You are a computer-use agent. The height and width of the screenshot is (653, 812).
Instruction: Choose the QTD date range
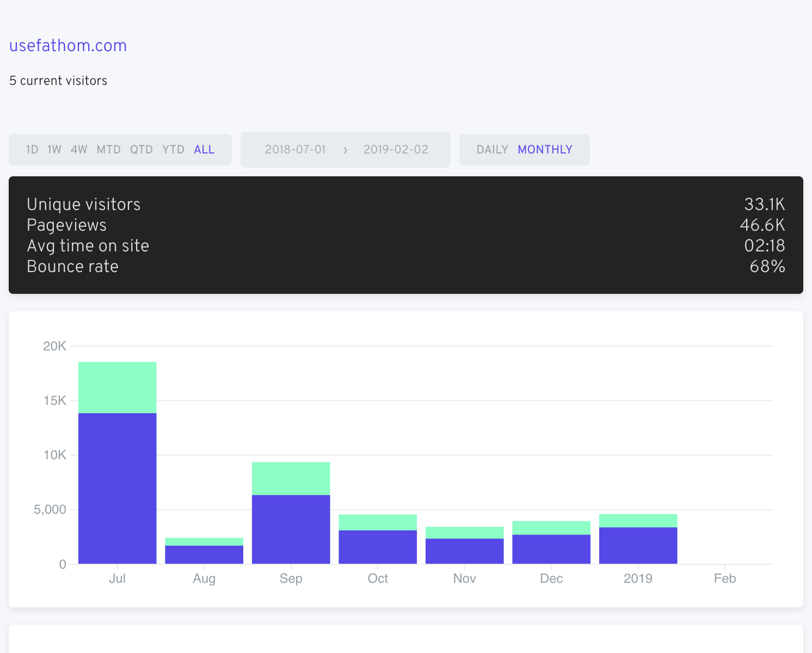click(142, 150)
